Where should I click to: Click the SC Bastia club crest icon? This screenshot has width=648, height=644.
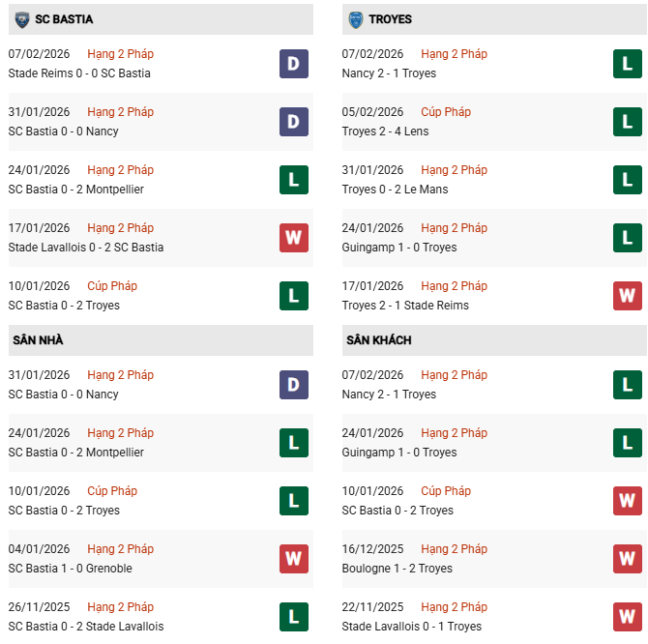click(21, 19)
